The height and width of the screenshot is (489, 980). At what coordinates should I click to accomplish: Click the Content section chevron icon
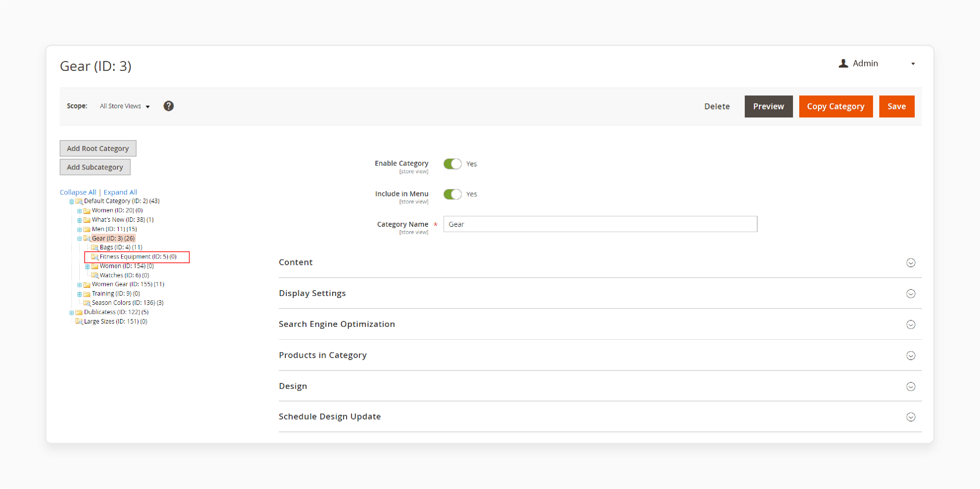(910, 263)
